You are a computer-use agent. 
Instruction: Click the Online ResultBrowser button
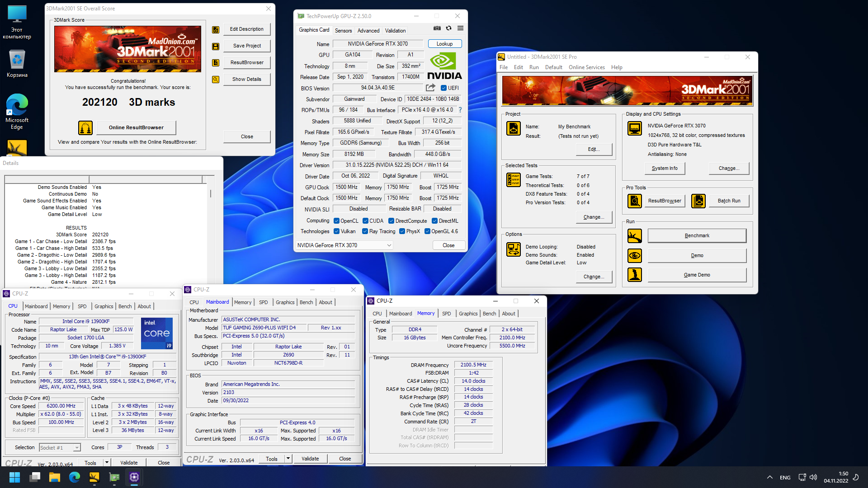(136, 127)
